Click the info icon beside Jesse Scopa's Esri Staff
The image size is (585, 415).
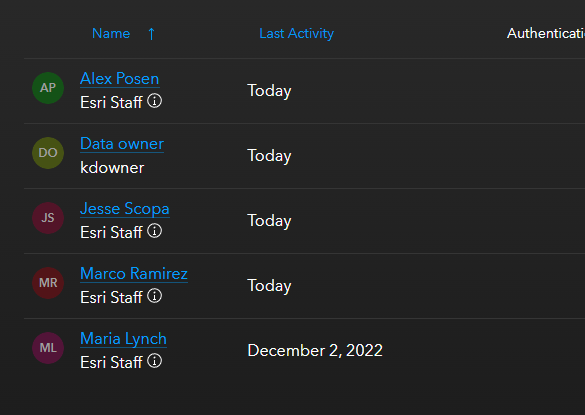tap(154, 231)
